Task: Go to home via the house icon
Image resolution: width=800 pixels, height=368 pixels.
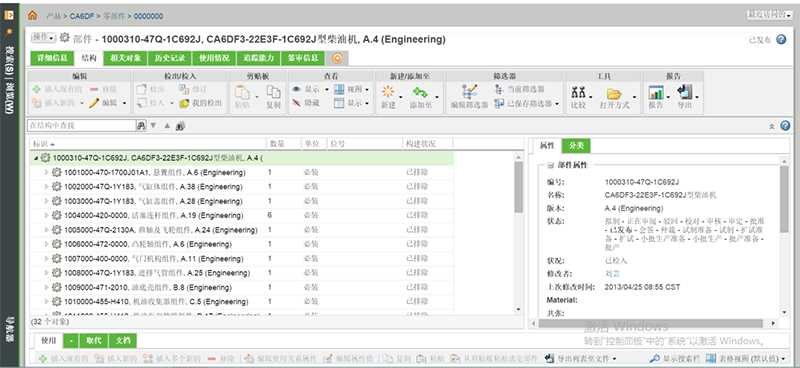Action: (32, 16)
